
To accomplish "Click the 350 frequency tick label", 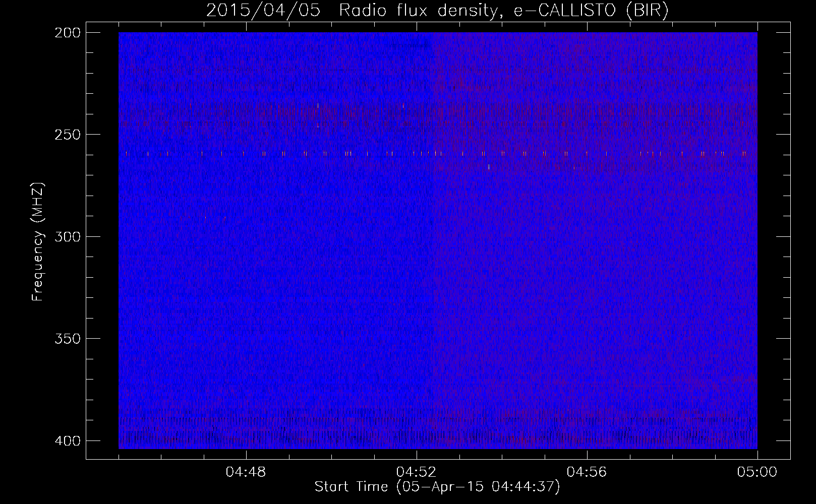I will (67, 338).
